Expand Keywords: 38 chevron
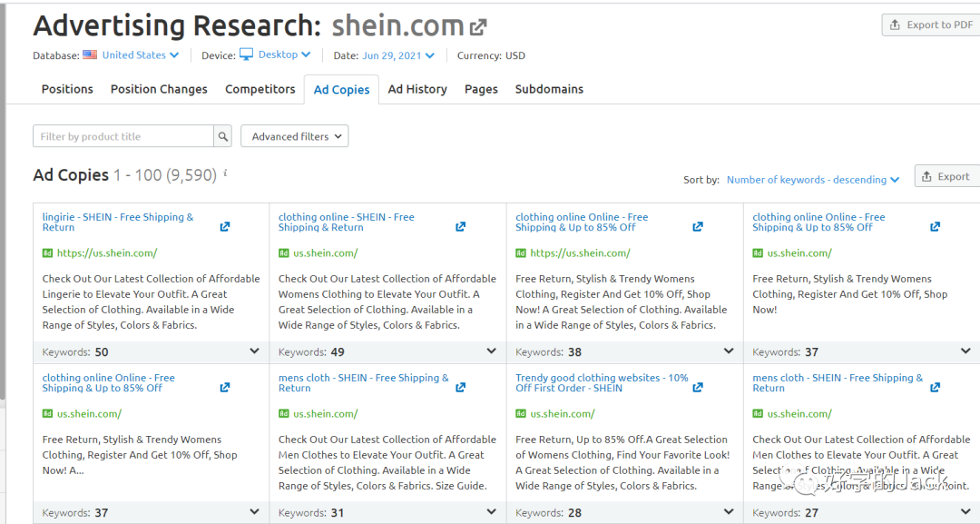The image size is (980, 524). pyautogui.click(x=729, y=351)
